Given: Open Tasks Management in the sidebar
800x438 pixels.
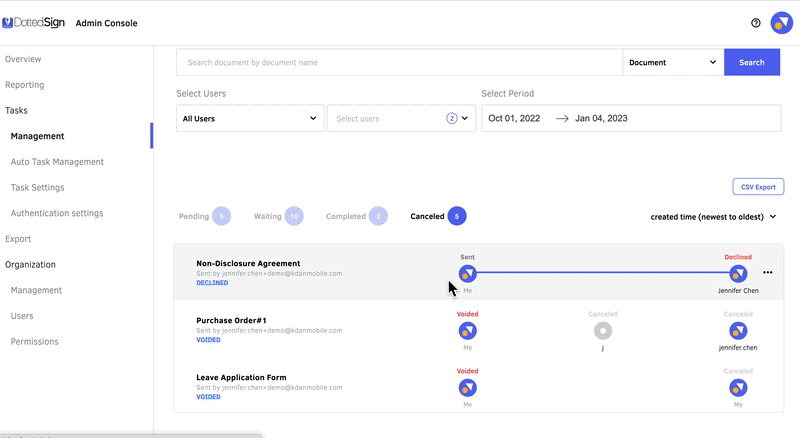Looking at the screenshot, I should [x=37, y=136].
